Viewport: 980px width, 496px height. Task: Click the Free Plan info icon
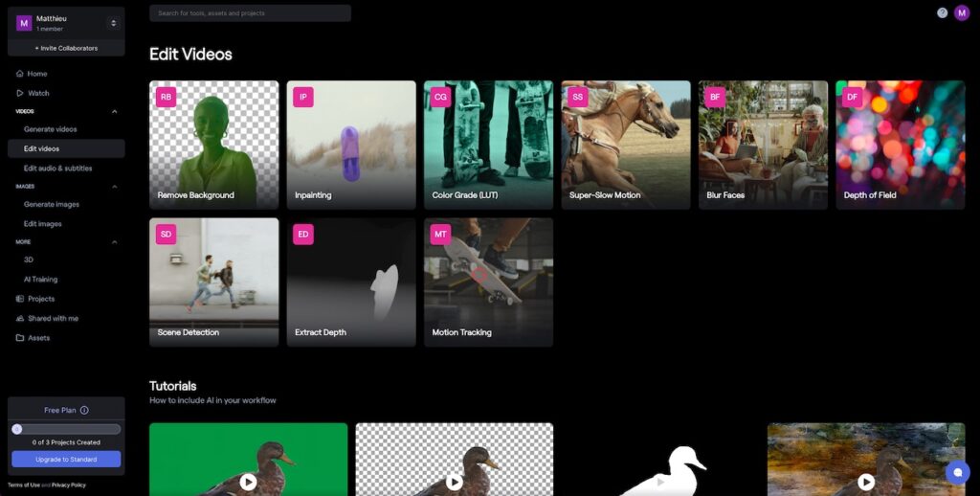tap(84, 410)
